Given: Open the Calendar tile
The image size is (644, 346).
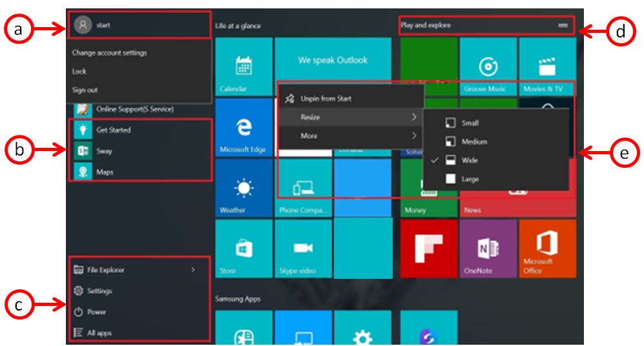Looking at the screenshot, I should pos(244,66).
